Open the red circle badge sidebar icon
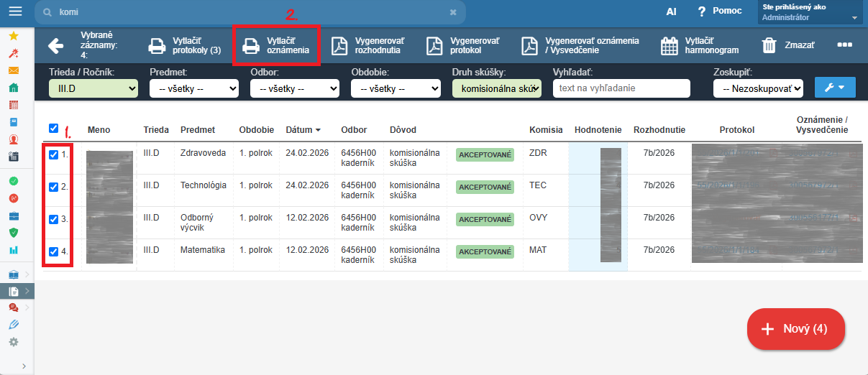This screenshot has height=375, width=868. [x=14, y=198]
